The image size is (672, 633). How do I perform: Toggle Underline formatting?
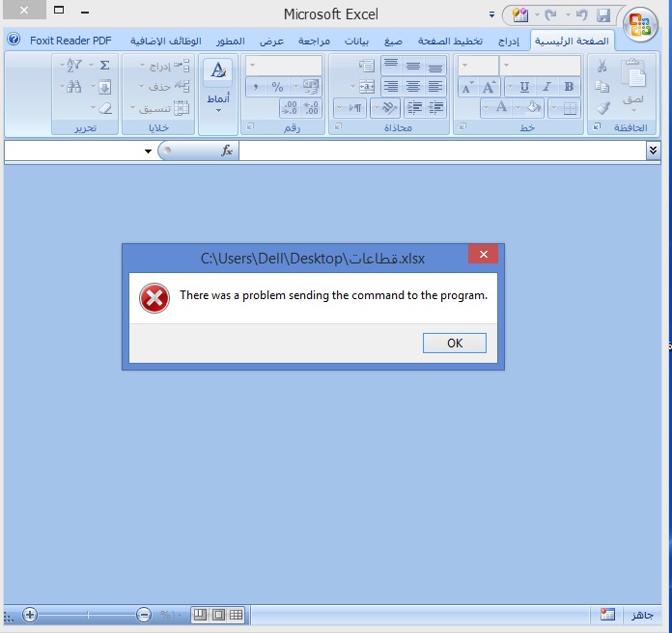tap(524, 87)
